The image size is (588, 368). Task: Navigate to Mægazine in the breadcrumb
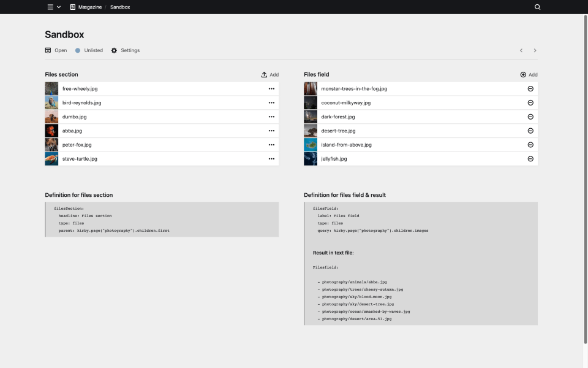point(86,7)
